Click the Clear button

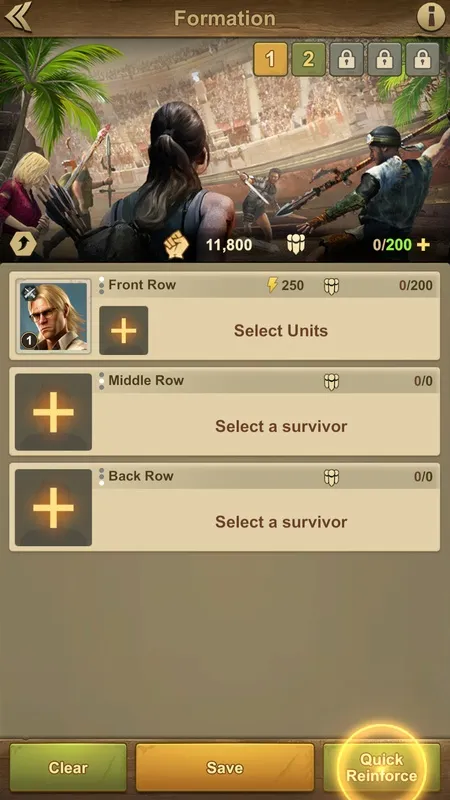pos(68,767)
